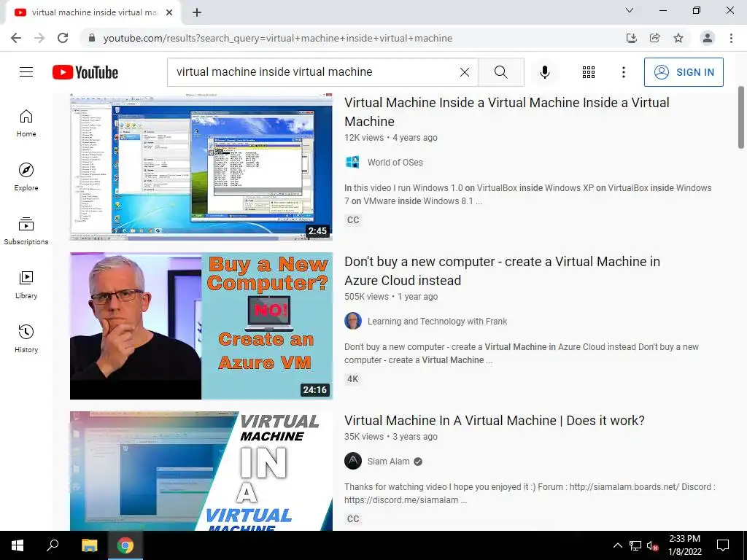
Task: Click the CC badge under World of OSes video
Action: [353, 220]
